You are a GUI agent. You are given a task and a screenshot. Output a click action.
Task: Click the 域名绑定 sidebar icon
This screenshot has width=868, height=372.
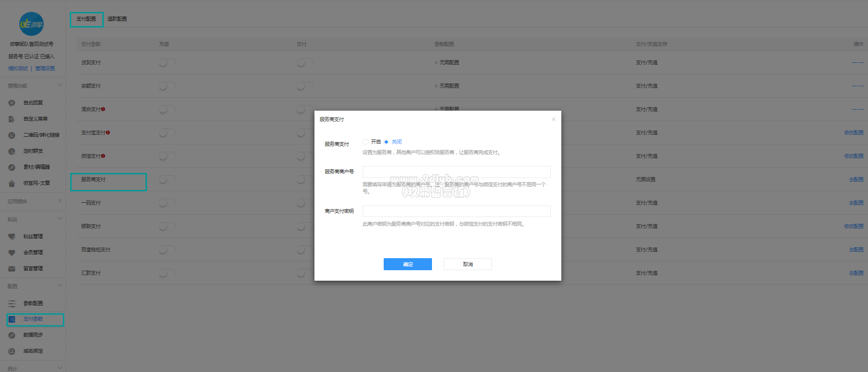click(12, 351)
